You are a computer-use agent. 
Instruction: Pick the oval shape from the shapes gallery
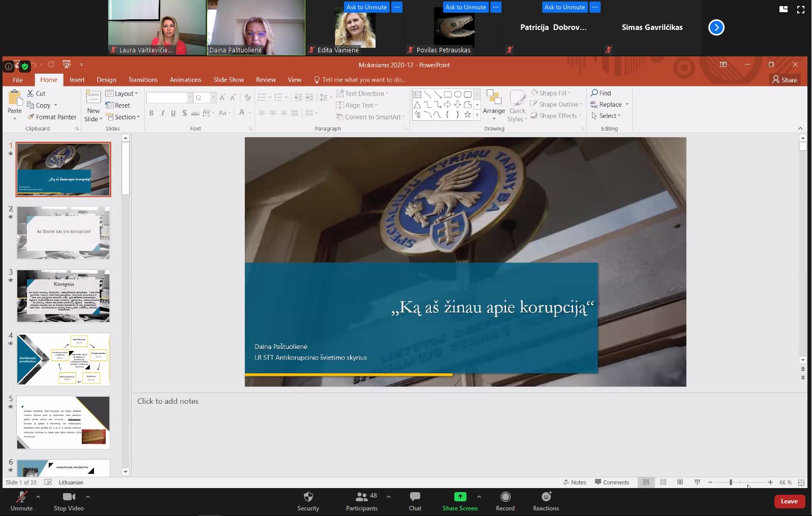click(457, 94)
